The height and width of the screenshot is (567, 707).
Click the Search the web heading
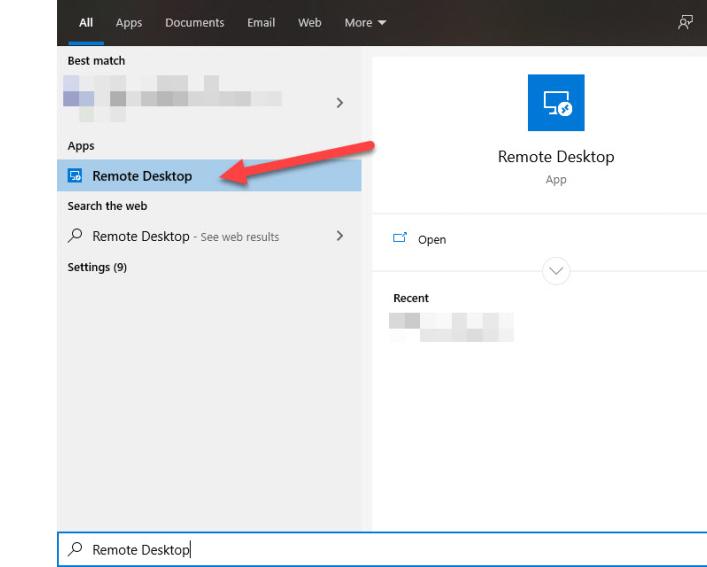coord(107,206)
